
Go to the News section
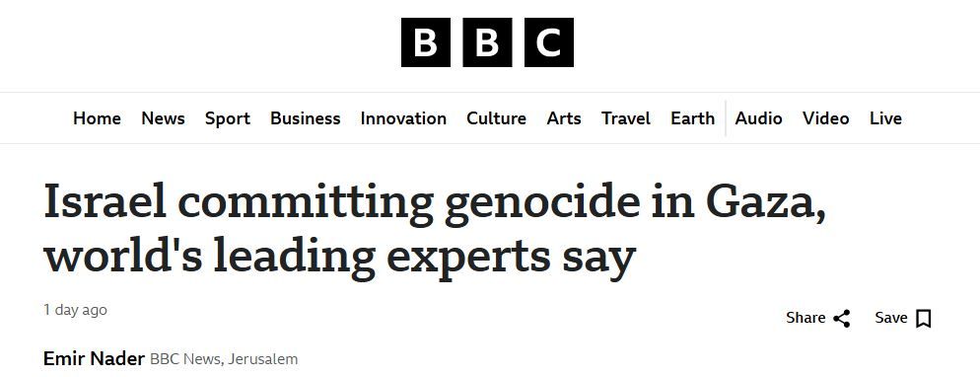tap(163, 118)
